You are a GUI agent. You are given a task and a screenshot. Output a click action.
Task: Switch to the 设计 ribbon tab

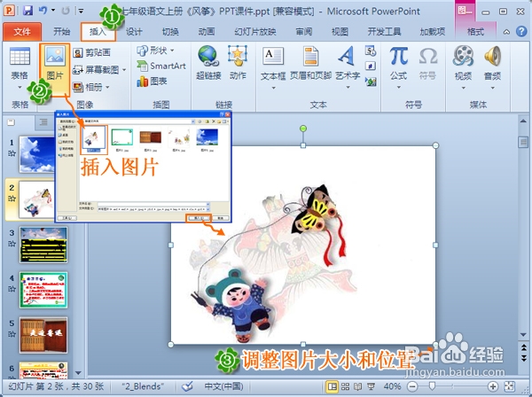tap(134, 32)
